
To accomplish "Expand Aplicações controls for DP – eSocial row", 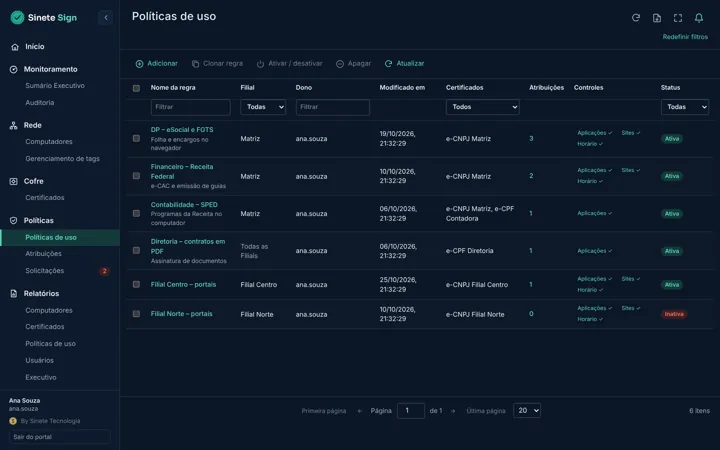I will pos(595,133).
